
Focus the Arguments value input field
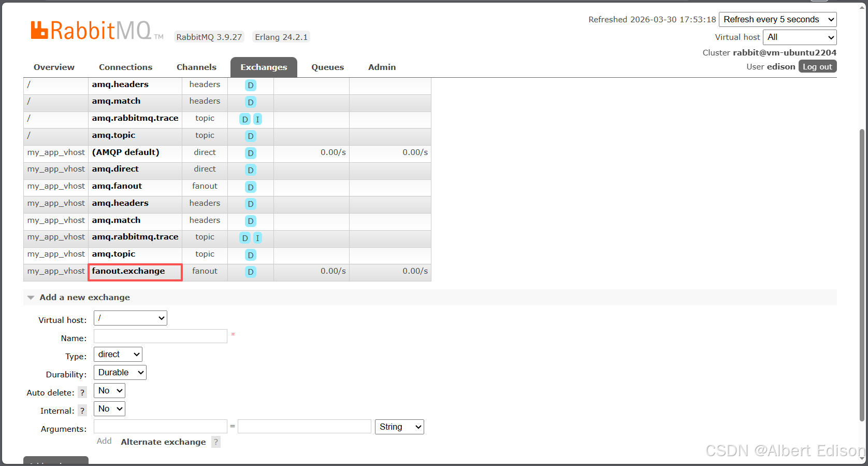point(305,427)
